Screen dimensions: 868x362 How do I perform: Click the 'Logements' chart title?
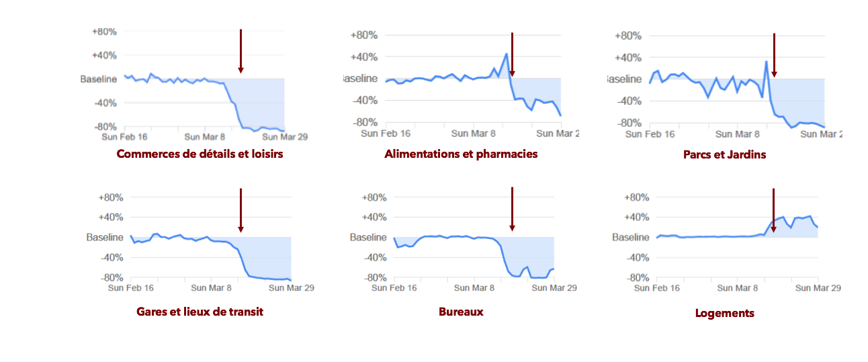click(x=724, y=313)
